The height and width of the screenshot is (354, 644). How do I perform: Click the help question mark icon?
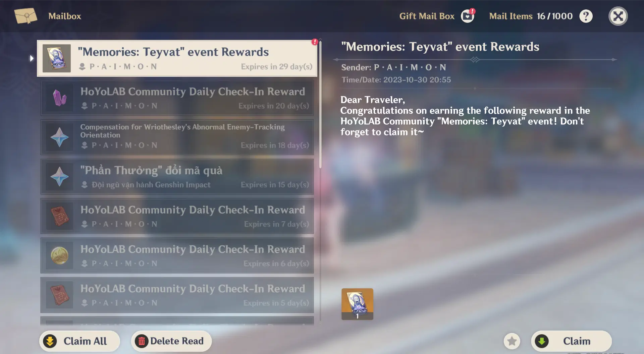tap(586, 16)
